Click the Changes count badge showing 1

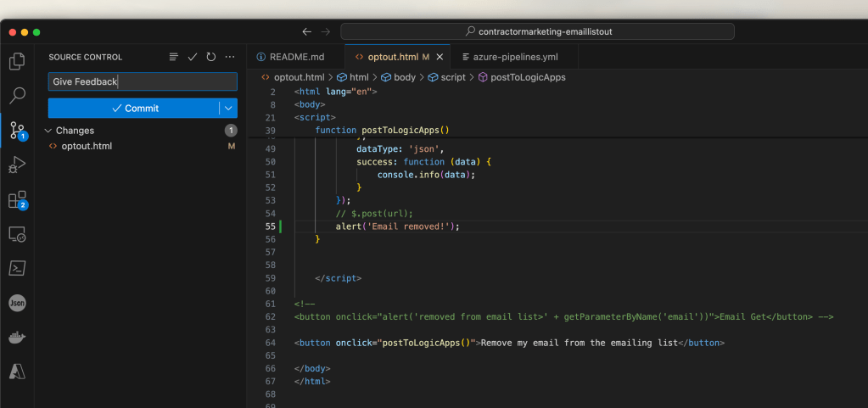[231, 131]
